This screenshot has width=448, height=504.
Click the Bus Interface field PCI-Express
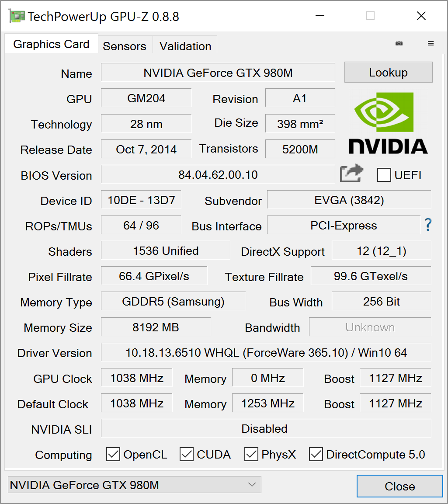click(344, 225)
